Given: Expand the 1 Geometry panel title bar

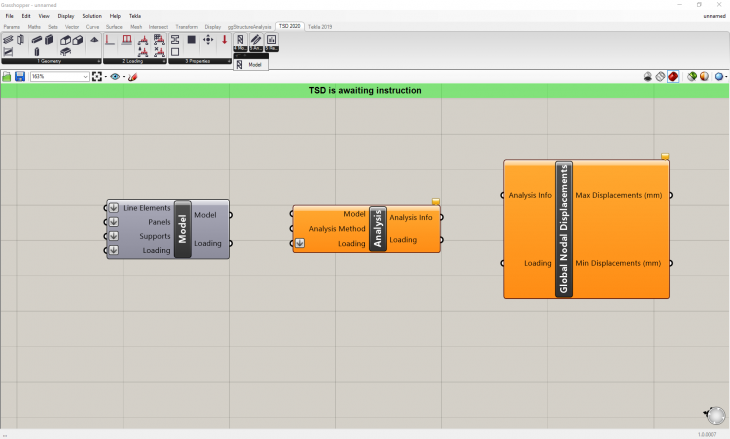Looking at the screenshot, I should click(x=51, y=61).
